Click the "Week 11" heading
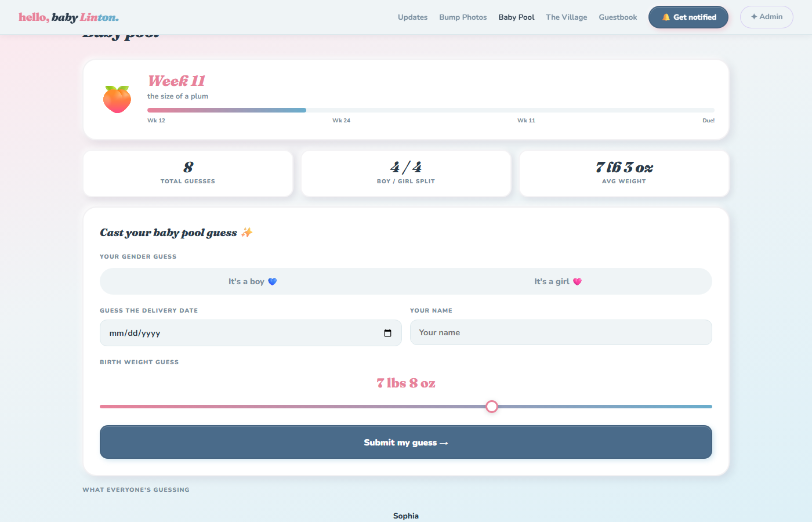The width and height of the screenshot is (812, 522). click(x=176, y=81)
